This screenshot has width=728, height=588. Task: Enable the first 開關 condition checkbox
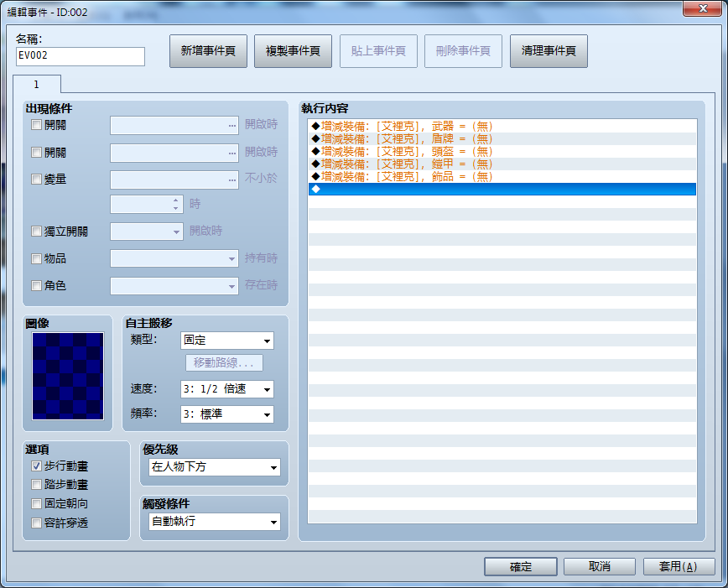coord(36,124)
